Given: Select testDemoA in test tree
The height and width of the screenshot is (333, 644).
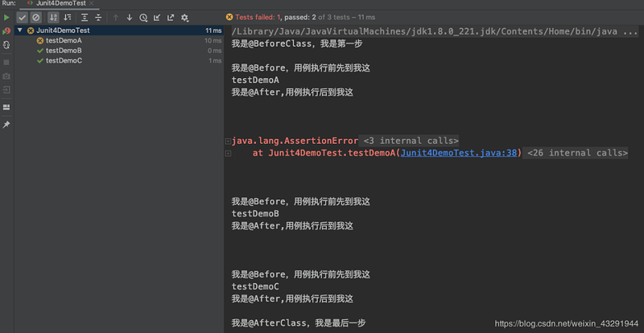Looking at the screenshot, I should [64, 40].
